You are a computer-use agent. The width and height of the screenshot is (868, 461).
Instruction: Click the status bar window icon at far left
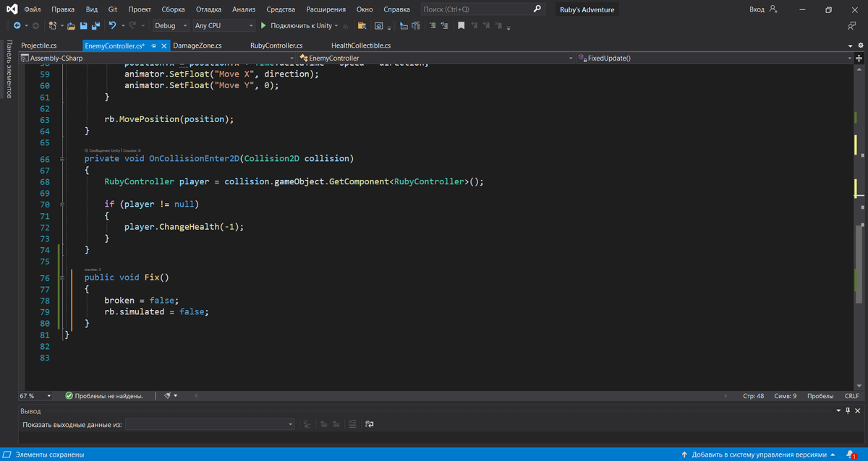[x=8, y=454]
